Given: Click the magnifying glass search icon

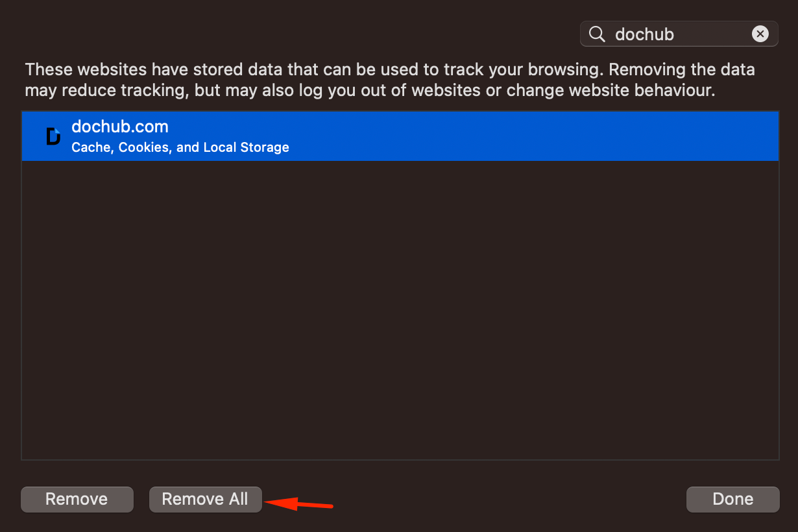Looking at the screenshot, I should coord(596,34).
